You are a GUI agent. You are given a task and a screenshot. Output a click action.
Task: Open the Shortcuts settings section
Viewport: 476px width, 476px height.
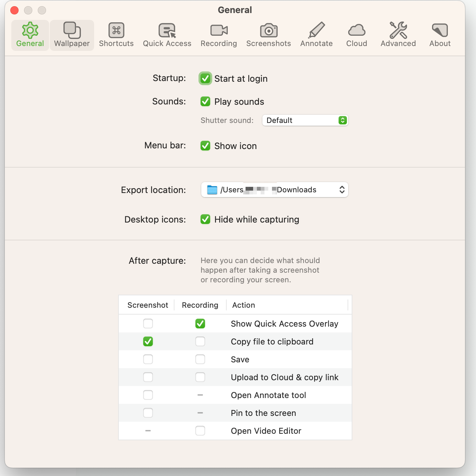116,34
